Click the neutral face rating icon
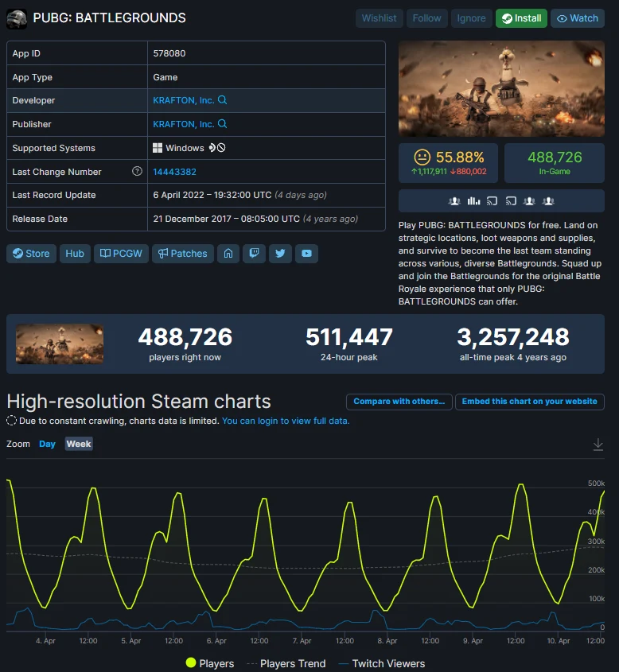The height and width of the screenshot is (672, 619). point(422,157)
